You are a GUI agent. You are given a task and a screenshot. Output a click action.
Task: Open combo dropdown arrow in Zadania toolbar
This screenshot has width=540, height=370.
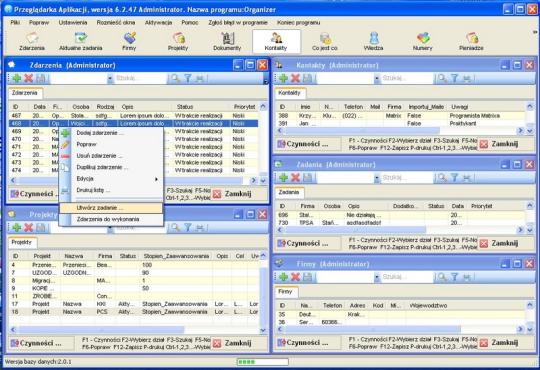coord(377,178)
